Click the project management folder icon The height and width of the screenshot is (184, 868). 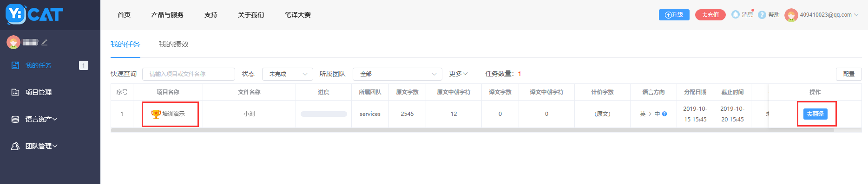[x=15, y=92]
